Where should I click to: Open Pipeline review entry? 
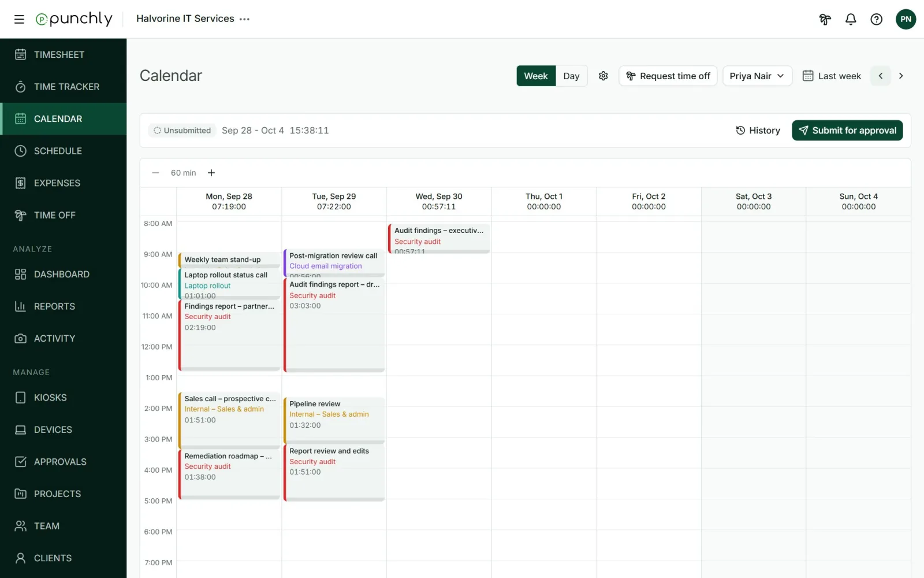tap(334, 420)
